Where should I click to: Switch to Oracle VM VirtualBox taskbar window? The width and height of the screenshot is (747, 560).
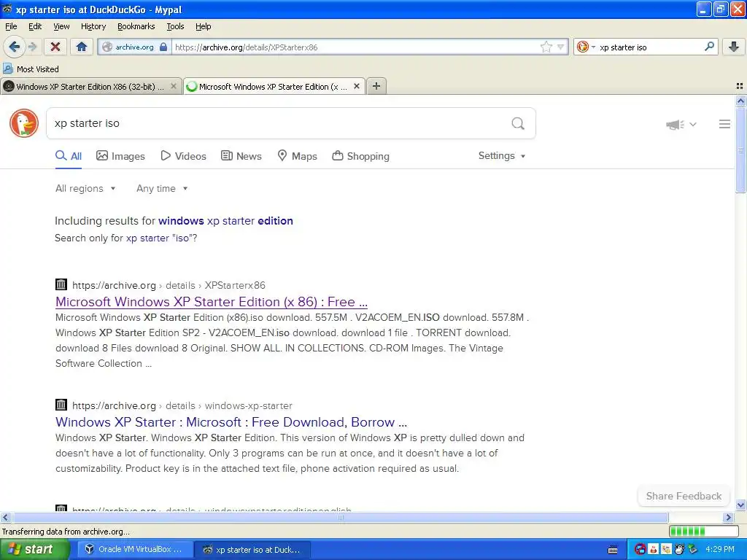point(134,550)
